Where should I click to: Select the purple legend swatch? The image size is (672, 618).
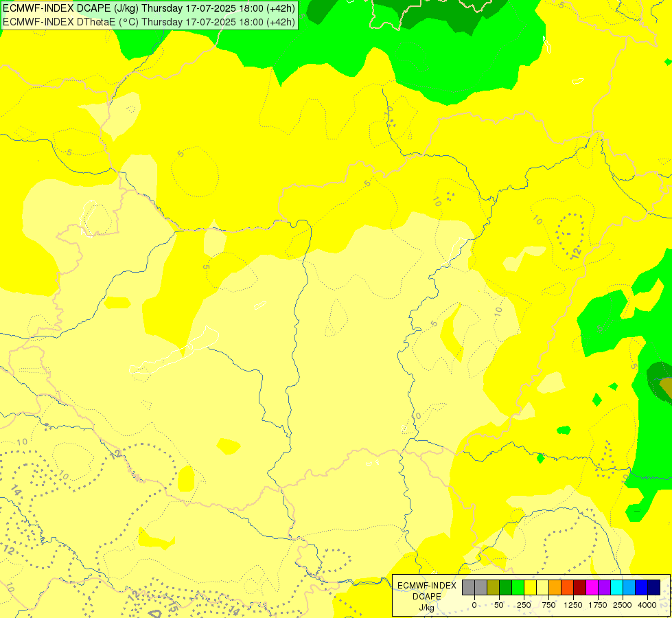click(604, 587)
